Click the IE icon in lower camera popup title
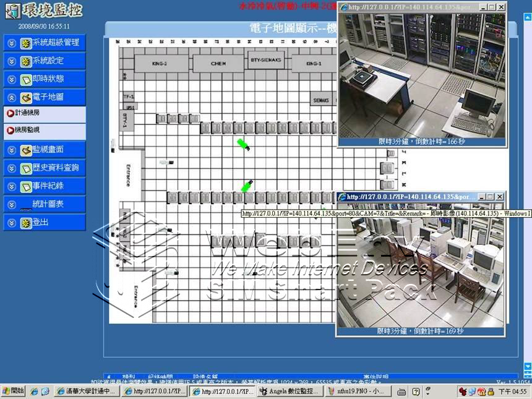Viewport: 532px width, 399px height. tap(342, 197)
